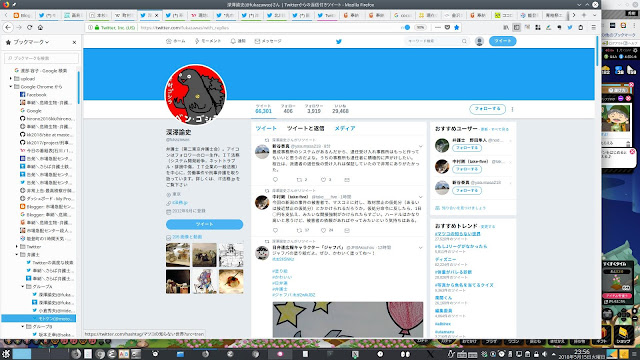640x360 pixels.
Task: Click the zoom level 90% indicator
Action: pyautogui.click(x=420, y=27)
